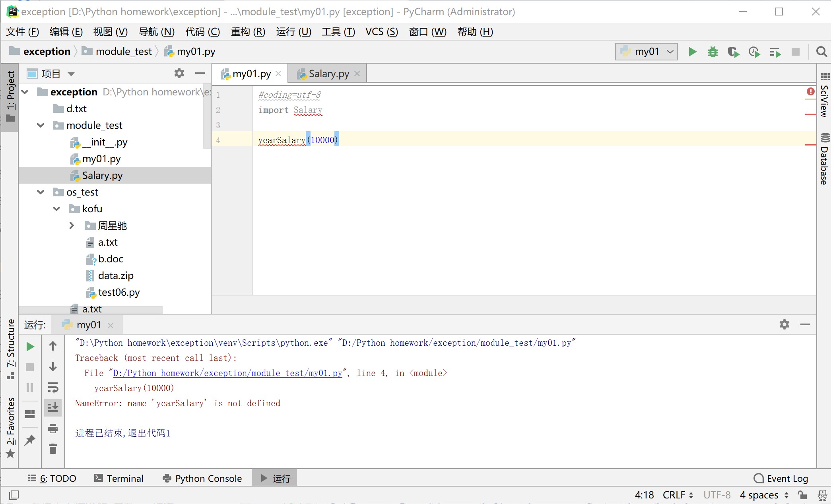Print the console output
Screen dimensions: 835x504
tap(52, 428)
